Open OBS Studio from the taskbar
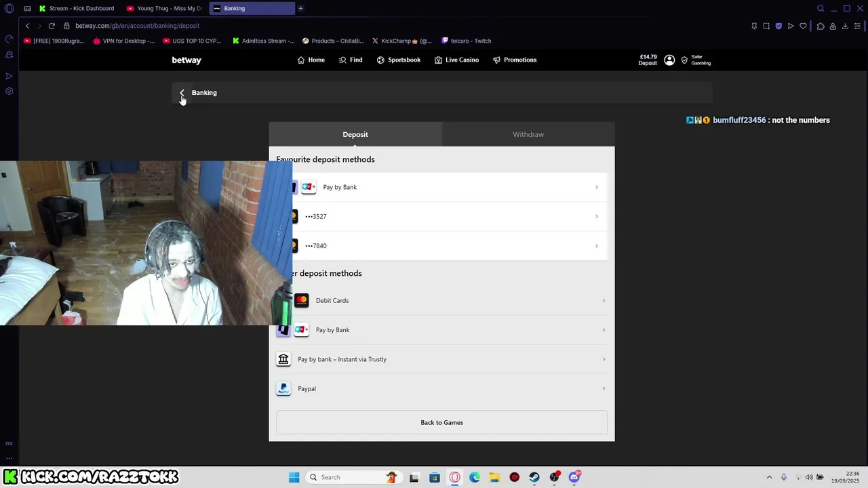 (x=554, y=477)
